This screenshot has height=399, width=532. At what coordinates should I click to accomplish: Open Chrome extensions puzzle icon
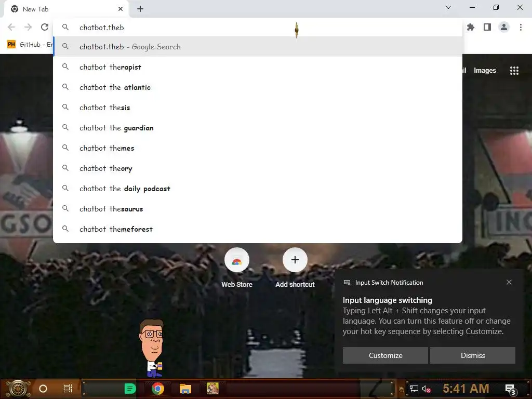471,27
